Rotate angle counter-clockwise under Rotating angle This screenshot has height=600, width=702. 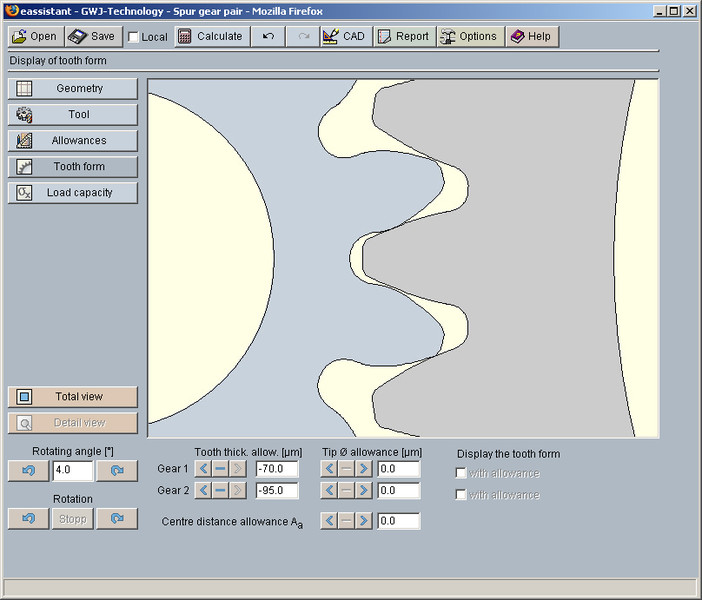pyautogui.click(x=28, y=471)
